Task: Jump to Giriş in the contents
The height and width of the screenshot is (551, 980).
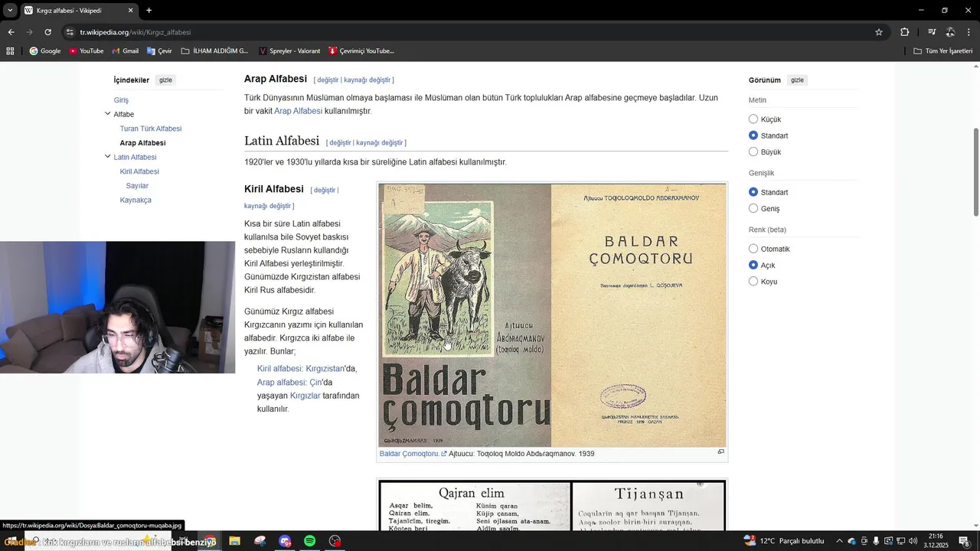Action: [121, 100]
